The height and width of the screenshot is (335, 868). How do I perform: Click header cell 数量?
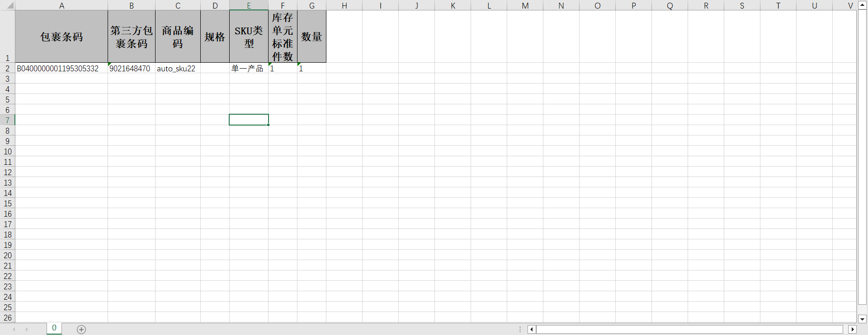pyautogui.click(x=311, y=37)
